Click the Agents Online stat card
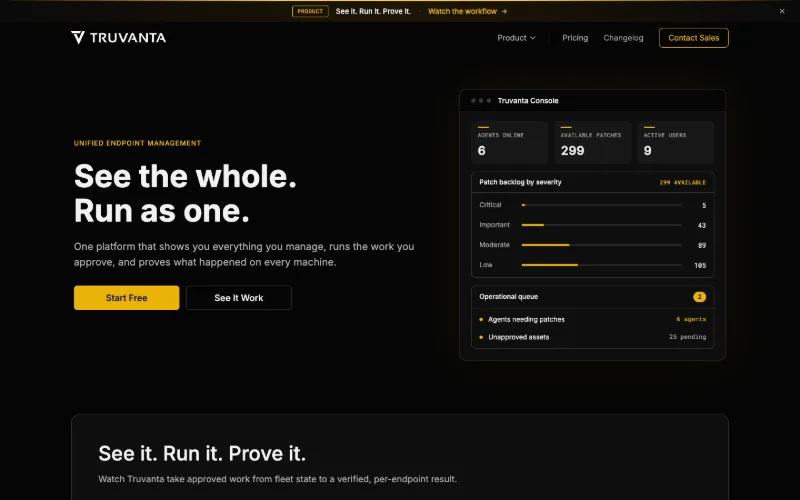This screenshot has height=500, width=800. tap(509, 142)
